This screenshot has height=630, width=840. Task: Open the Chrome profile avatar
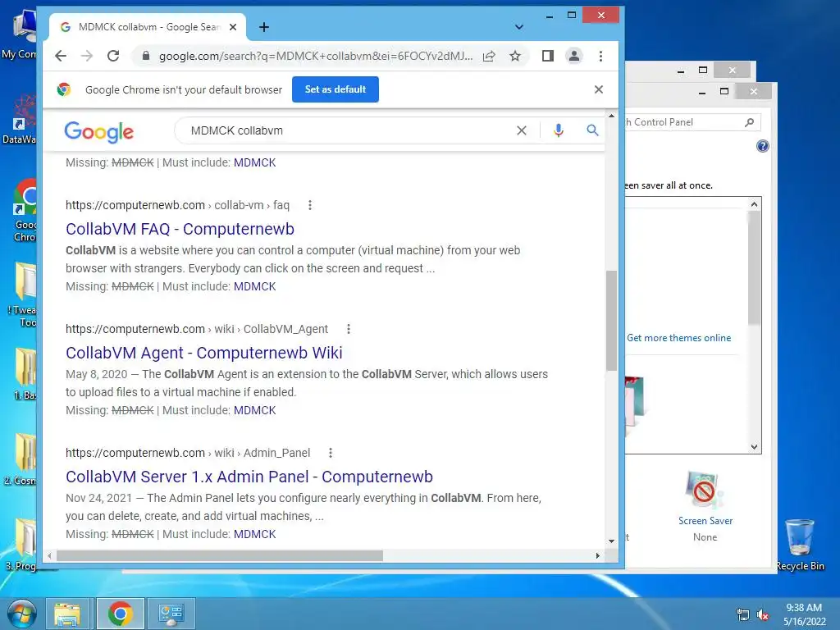573,56
